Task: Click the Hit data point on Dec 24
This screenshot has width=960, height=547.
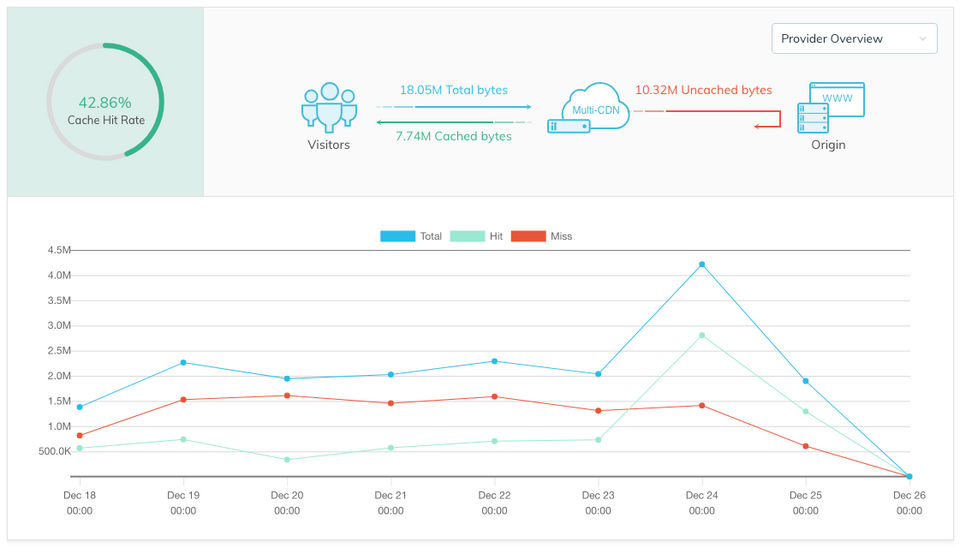Action: tap(702, 336)
